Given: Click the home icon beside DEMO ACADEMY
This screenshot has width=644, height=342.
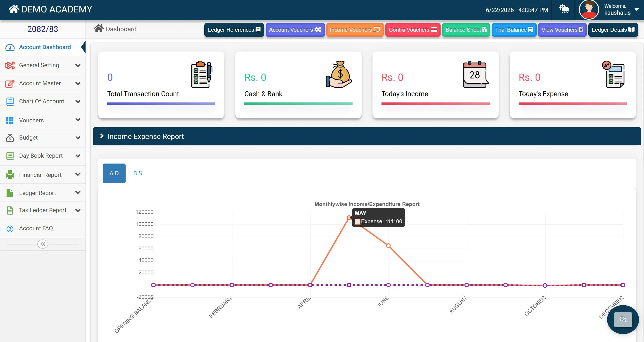Looking at the screenshot, I should (14, 9).
